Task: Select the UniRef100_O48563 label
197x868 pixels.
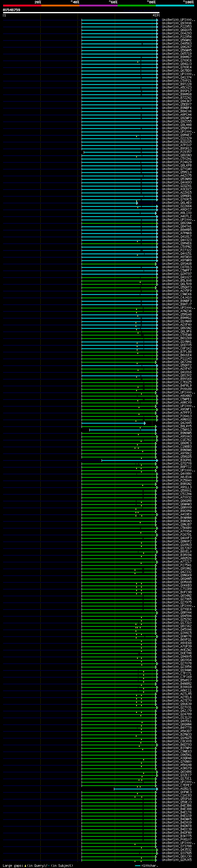Action: click(x=177, y=43)
